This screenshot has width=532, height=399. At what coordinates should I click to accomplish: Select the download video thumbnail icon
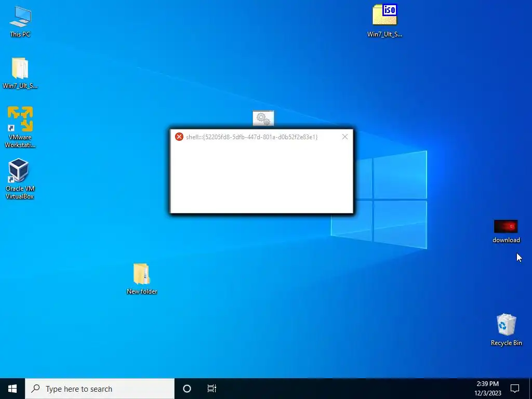pos(506,231)
